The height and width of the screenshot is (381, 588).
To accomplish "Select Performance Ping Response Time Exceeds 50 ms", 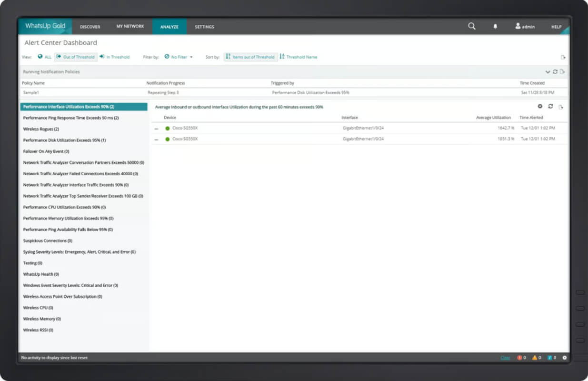I will pyautogui.click(x=71, y=118).
